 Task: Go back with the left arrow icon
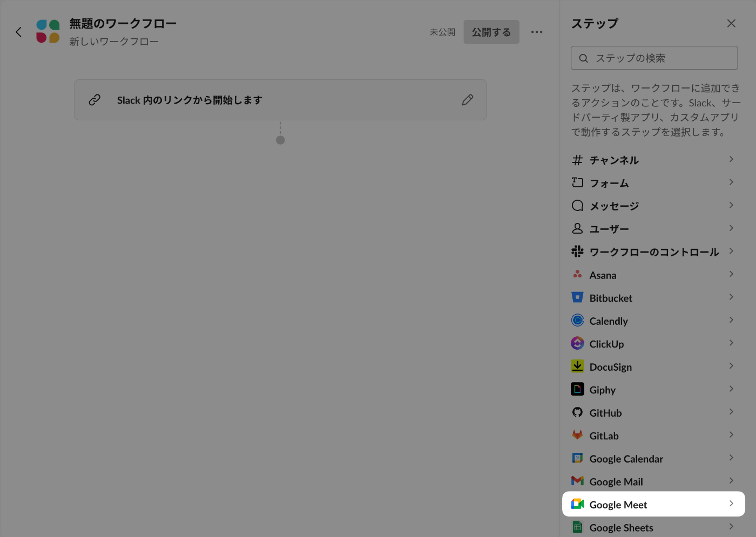(x=18, y=32)
